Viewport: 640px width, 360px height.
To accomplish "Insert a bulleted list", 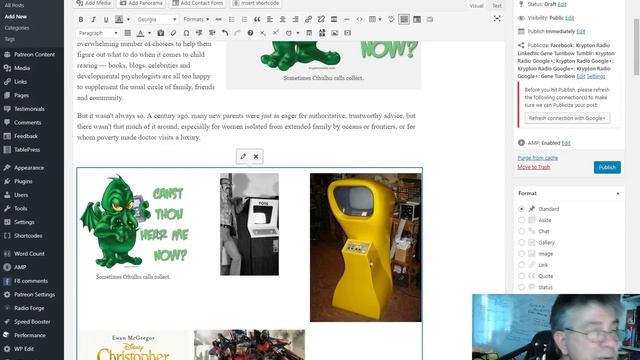I will pyautogui.click(x=231, y=20).
